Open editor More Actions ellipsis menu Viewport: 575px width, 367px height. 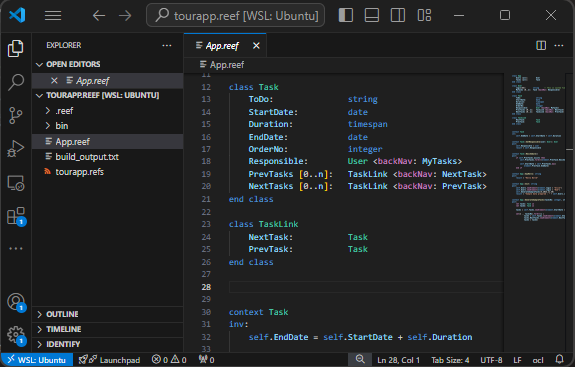(x=558, y=45)
